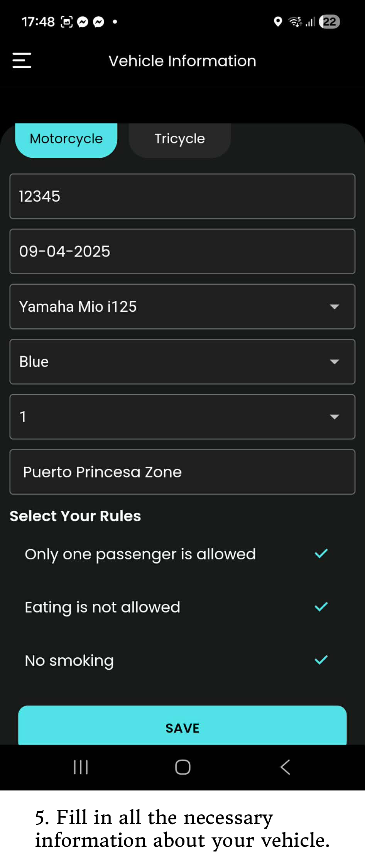Toggle the 'No smoking' rule checkmark
The height and width of the screenshot is (868, 365).
[x=321, y=660]
